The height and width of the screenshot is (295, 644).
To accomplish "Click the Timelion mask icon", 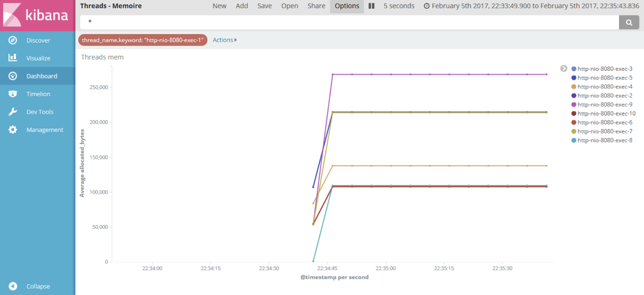I will click(13, 94).
